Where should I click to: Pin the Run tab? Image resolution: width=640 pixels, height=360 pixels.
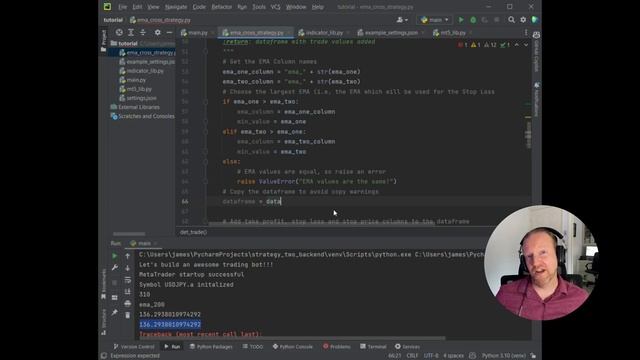tap(115, 312)
